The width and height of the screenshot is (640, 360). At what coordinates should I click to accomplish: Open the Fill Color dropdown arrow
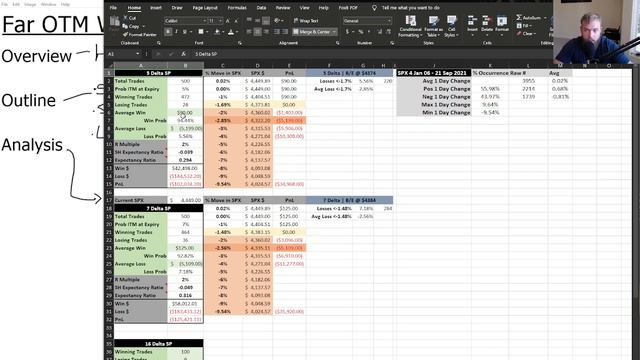tap(223, 32)
